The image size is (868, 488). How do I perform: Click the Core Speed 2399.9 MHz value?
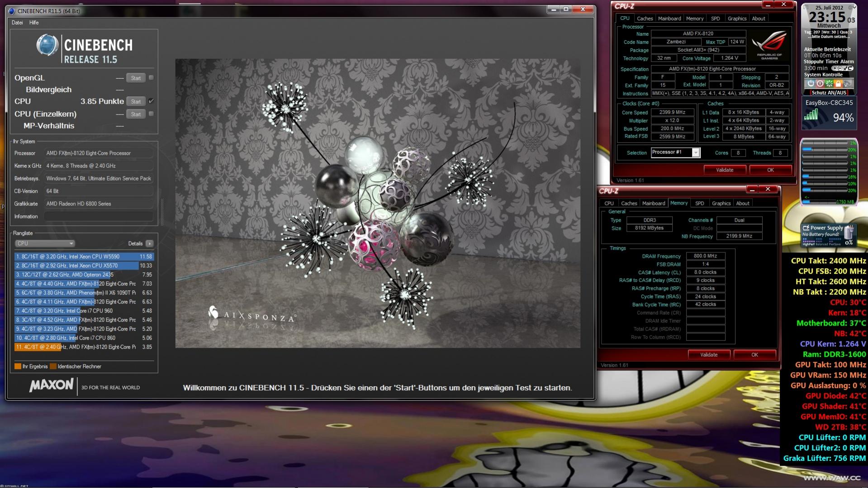(x=672, y=112)
